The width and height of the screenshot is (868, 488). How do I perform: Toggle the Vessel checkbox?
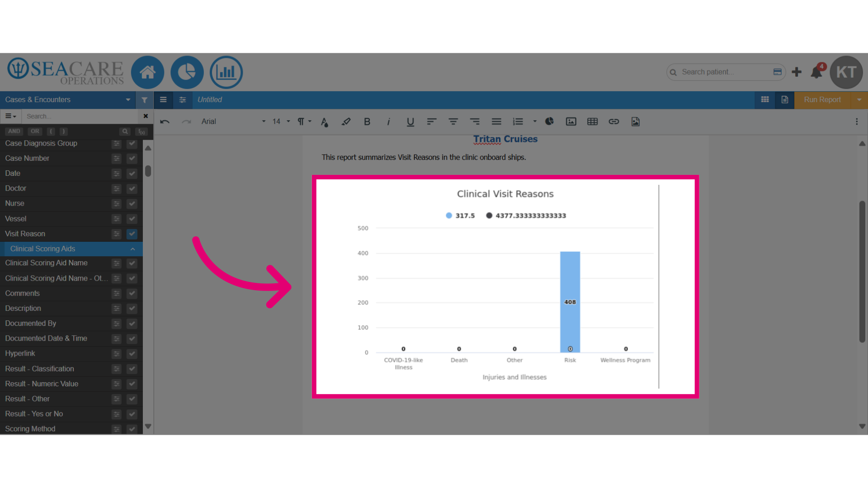(x=132, y=219)
